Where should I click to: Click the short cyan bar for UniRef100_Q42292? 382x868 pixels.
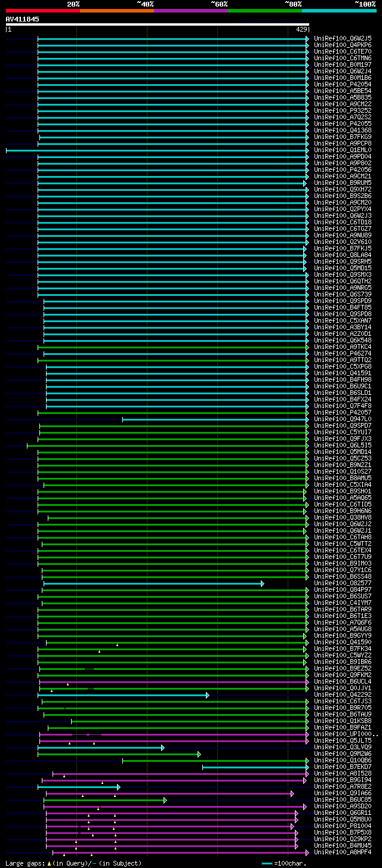(x=124, y=695)
